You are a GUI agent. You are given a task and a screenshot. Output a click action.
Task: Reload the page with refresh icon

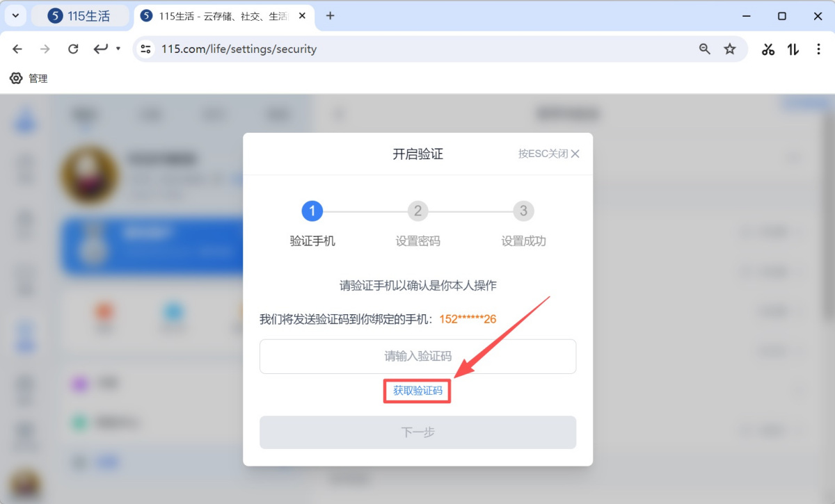(x=73, y=49)
